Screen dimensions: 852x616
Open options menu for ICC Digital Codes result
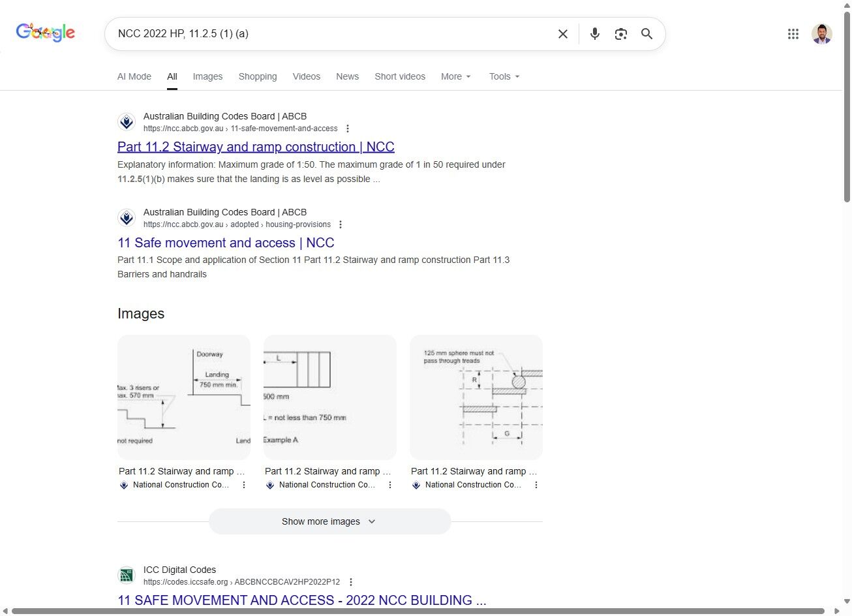(x=351, y=582)
